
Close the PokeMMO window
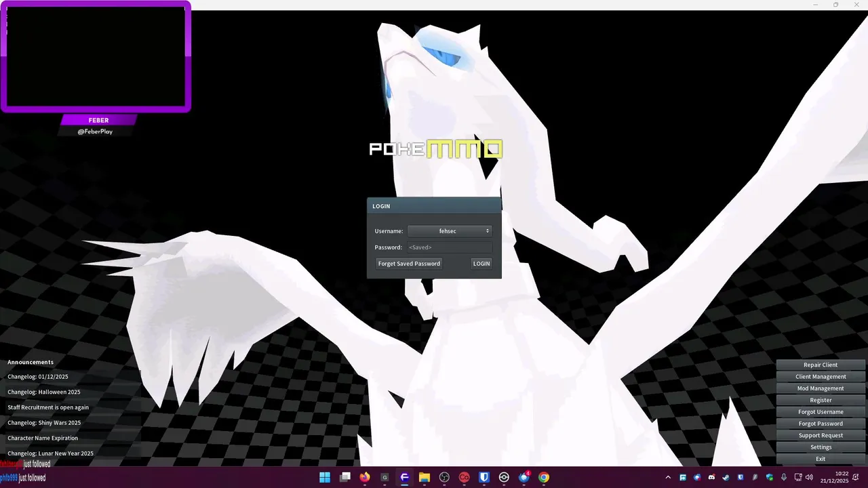tap(856, 5)
